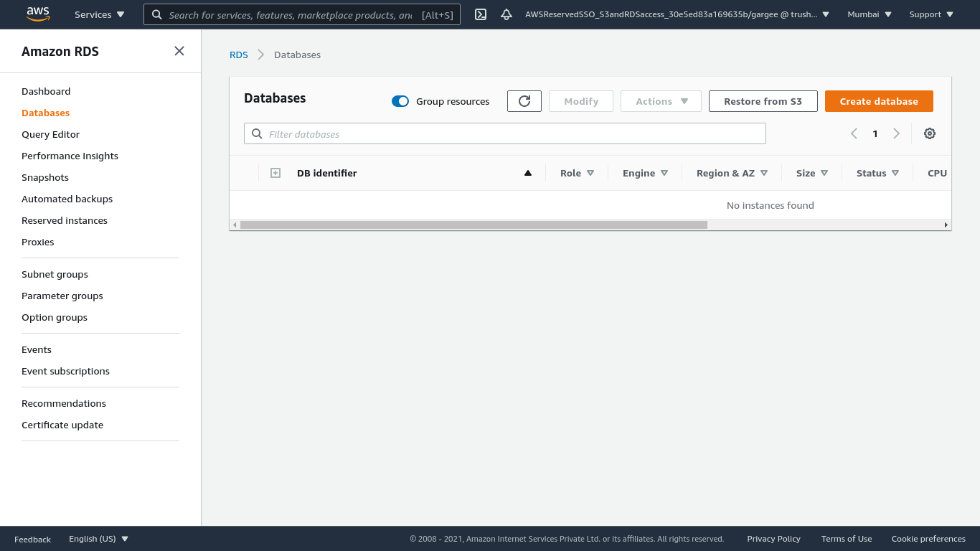Select Databases in sidebar

pyautogui.click(x=45, y=113)
